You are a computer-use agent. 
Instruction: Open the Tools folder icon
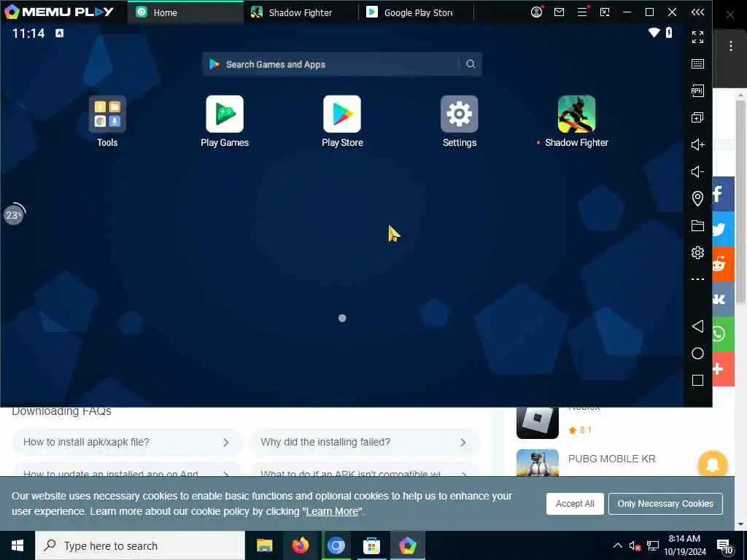pyautogui.click(x=107, y=114)
